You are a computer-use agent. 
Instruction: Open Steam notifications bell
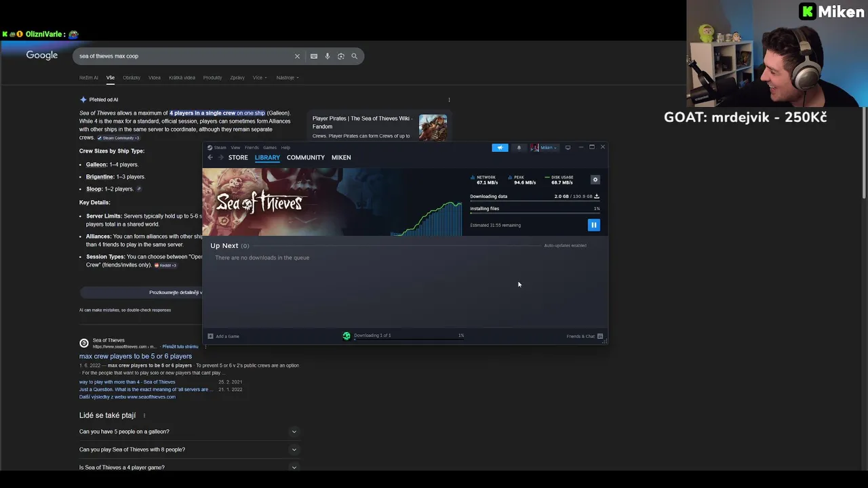[x=519, y=148]
